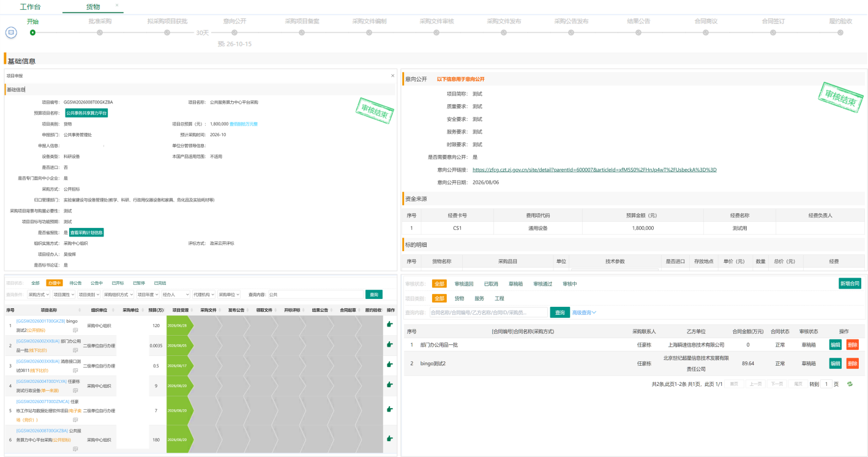Click the collapse icon left of 开始 timeline
This screenshot has width=868, height=457.
click(11, 32)
